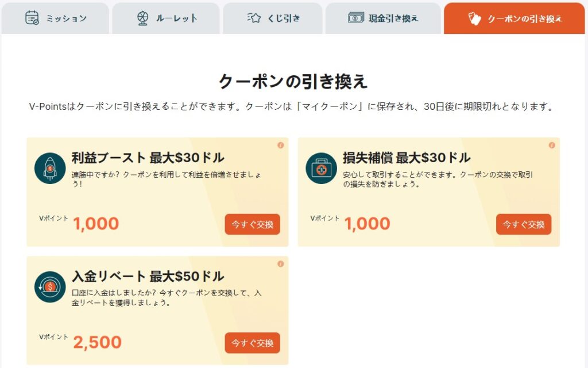Screen dimensions: 588x368
Task: Click the rocket icon on 利益ブースト card
Action: (x=50, y=168)
